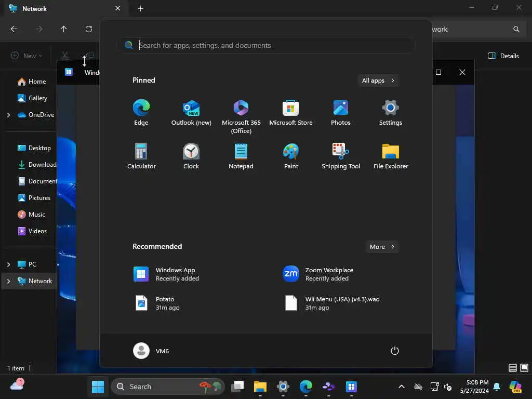Screen dimensions: 532x399
Task: Focus the Start menu search box
Action: [267, 45]
